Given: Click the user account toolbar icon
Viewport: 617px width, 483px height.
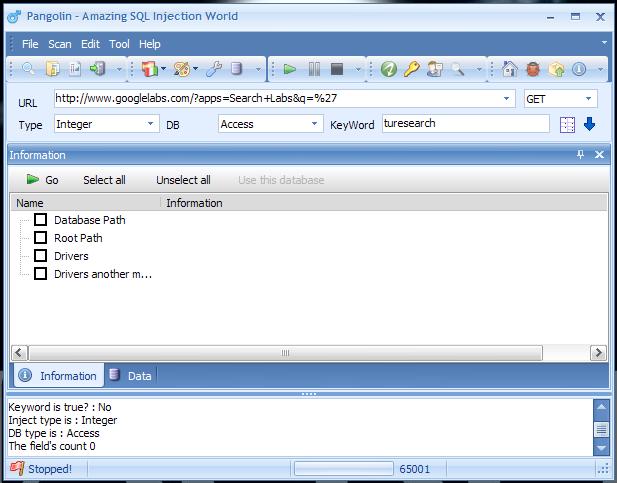Looking at the screenshot, I should 434,69.
